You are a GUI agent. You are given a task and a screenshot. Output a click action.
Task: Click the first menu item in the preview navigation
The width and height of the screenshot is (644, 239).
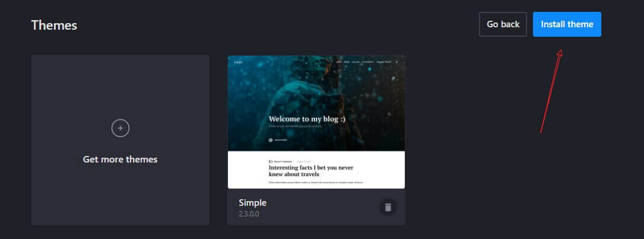(x=338, y=62)
